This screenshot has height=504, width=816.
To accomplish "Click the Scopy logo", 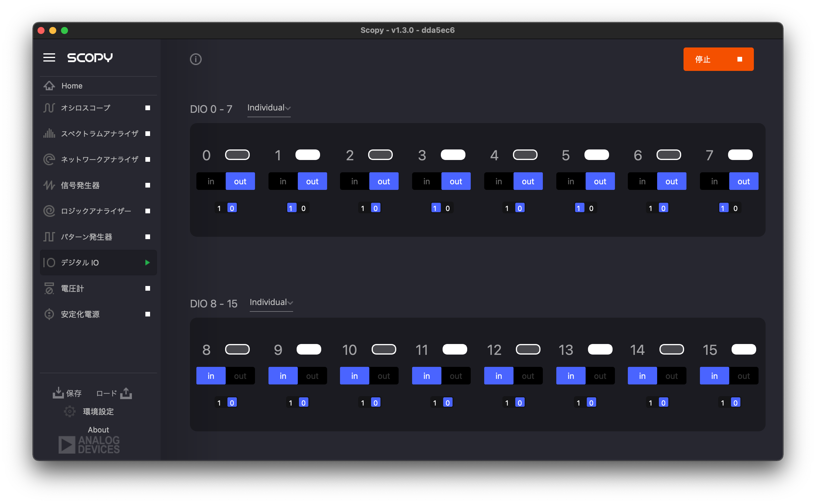I will (90, 57).
